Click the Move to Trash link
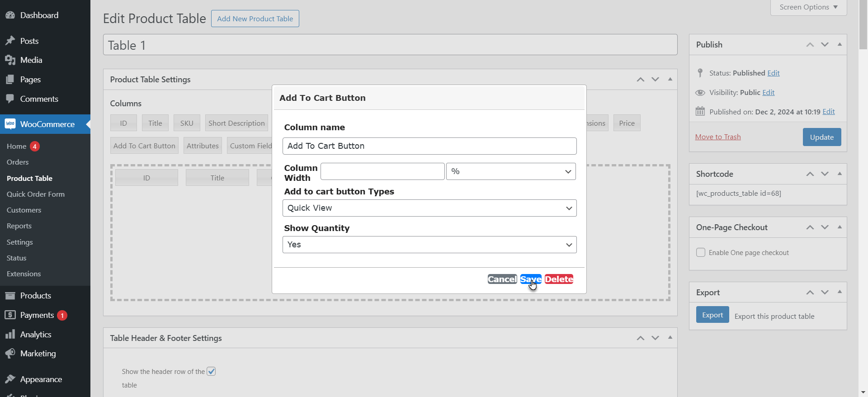The height and width of the screenshot is (397, 868). click(718, 137)
